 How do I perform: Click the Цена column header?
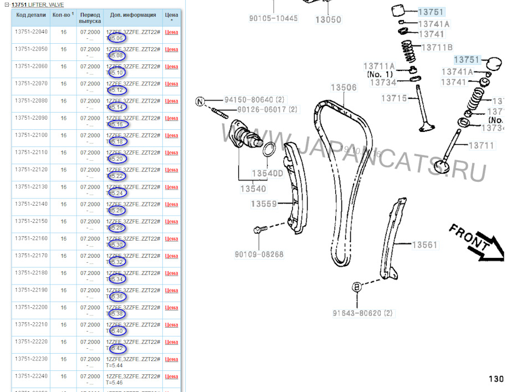(171, 17)
